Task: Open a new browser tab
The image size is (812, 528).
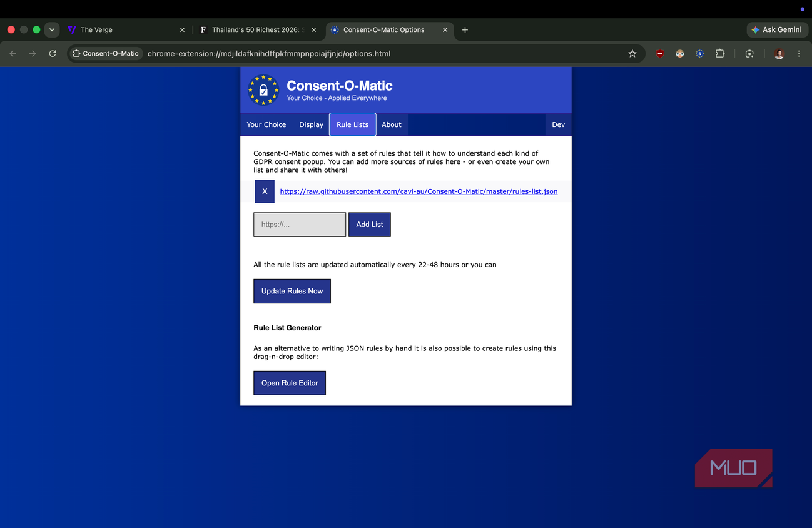Action: [x=465, y=29]
